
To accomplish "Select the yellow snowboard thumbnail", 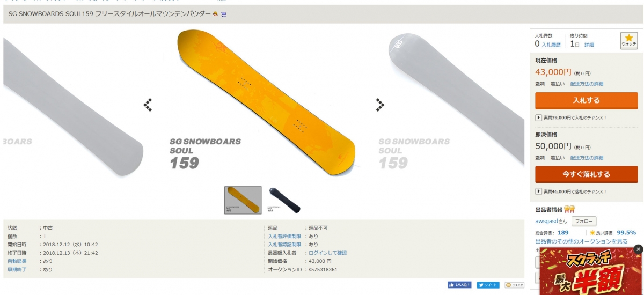I will coord(243,200).
